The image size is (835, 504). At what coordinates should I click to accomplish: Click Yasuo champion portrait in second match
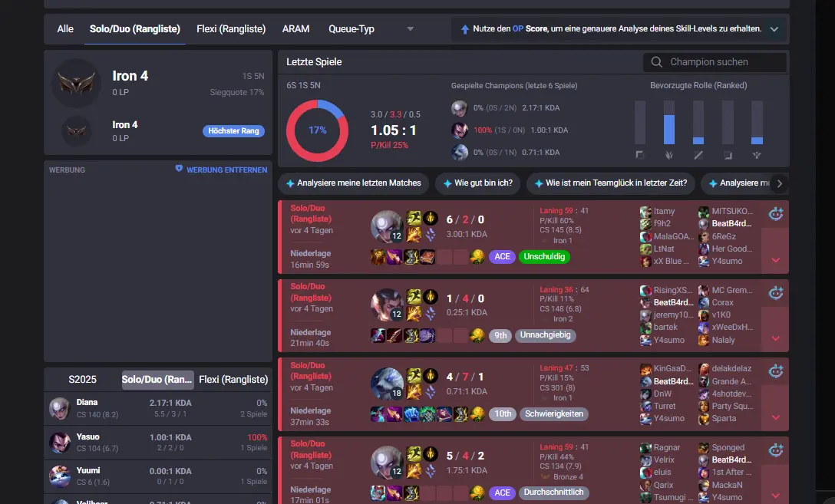point(386,305)
